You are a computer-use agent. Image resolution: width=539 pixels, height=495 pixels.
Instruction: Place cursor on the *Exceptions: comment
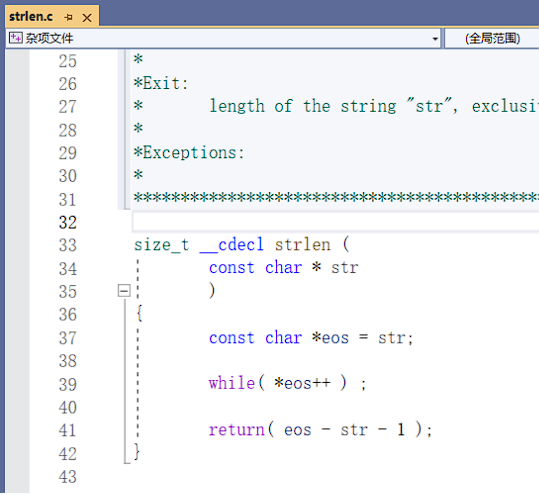pyautogui.click(x=189, y=152)
